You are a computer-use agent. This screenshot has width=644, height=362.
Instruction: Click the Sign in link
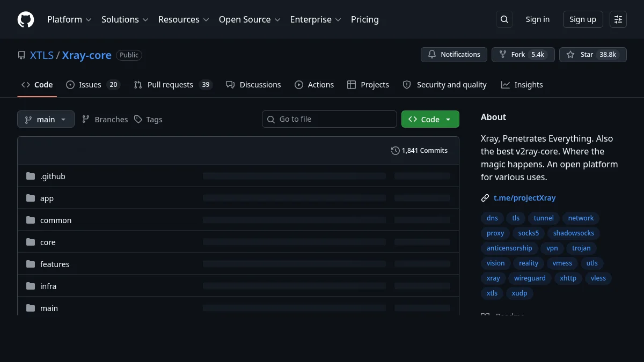[x=538, y=19]
